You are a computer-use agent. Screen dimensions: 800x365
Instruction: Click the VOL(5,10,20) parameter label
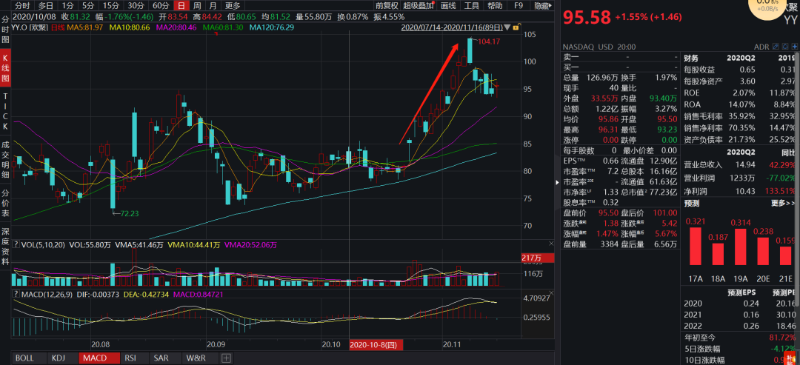[x=43, y=245]
